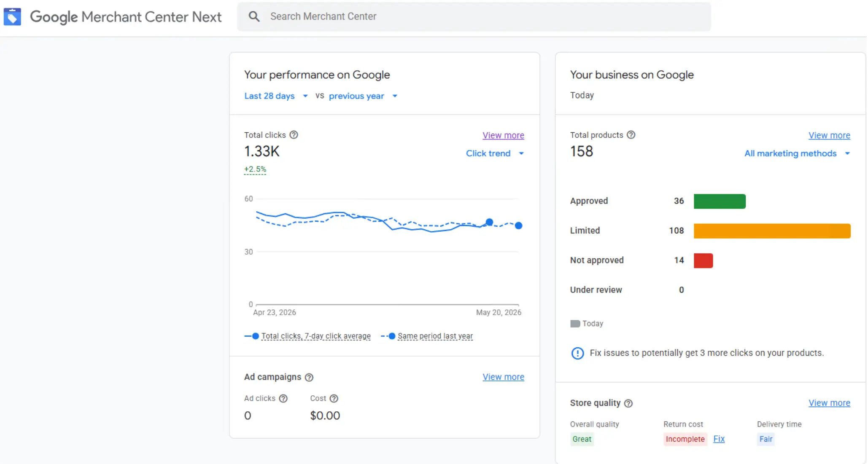Image resolution: width=868 pixels, height=464 pixels.
Task: Click the red Not approved bar
Action: coord(703,261)
